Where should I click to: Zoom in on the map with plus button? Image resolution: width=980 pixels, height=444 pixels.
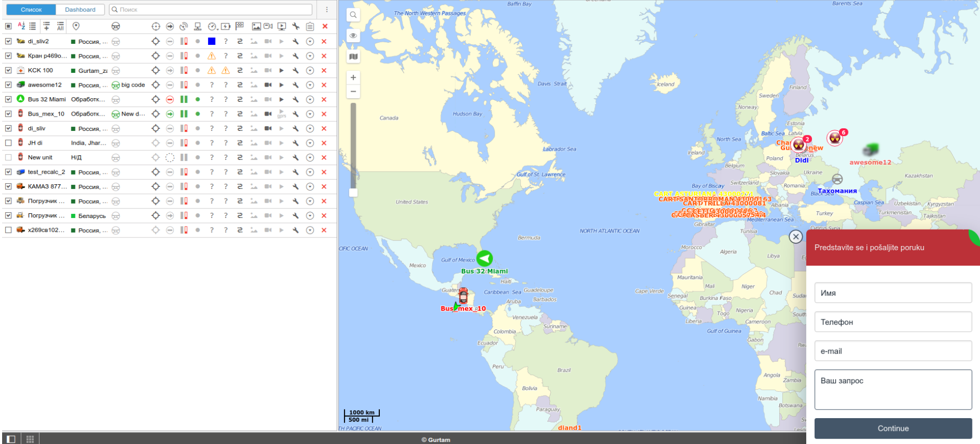pos(353,78)
